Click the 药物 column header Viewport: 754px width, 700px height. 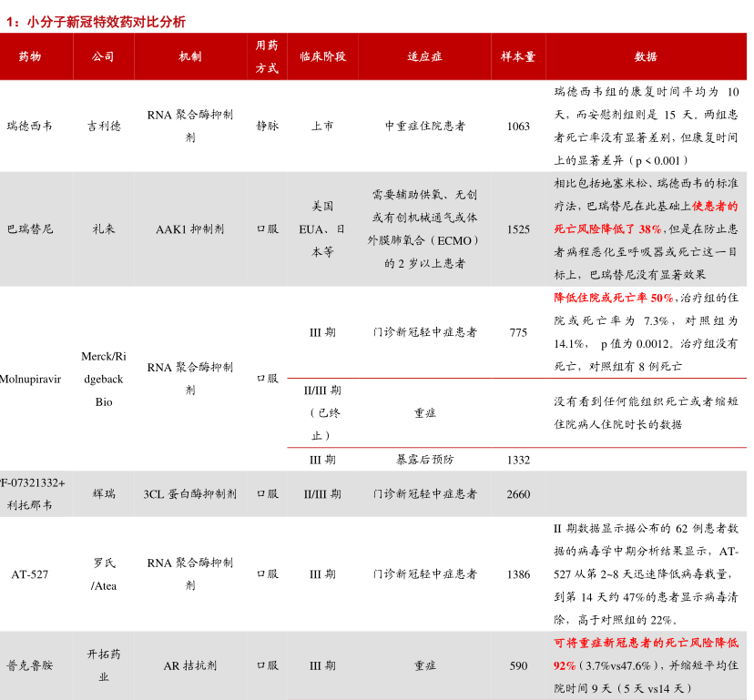pyautogui.click(x=30, y=56)
